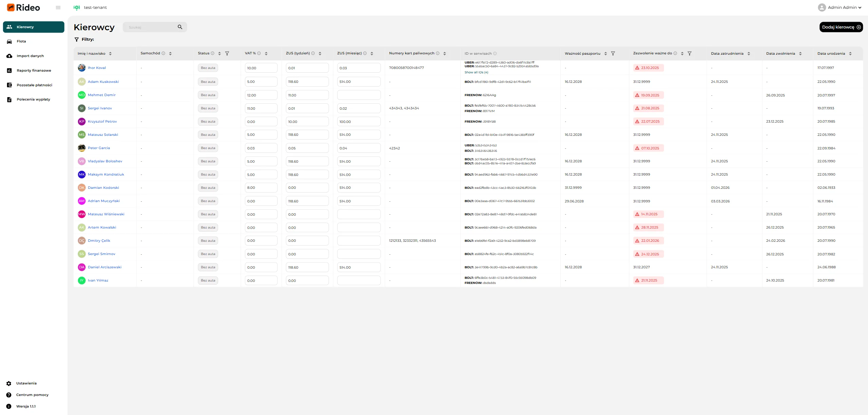The image size is (868, 415).
Task: Open Zezwolenie ważne do filter
Action: click(x=689, y=54)
